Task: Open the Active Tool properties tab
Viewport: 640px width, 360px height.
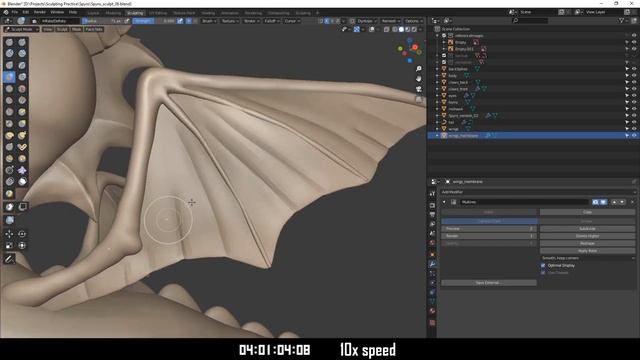Action: (432, 193)
